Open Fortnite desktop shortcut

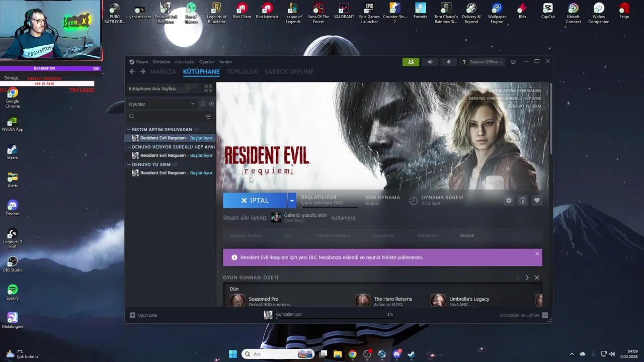[420, 12]
